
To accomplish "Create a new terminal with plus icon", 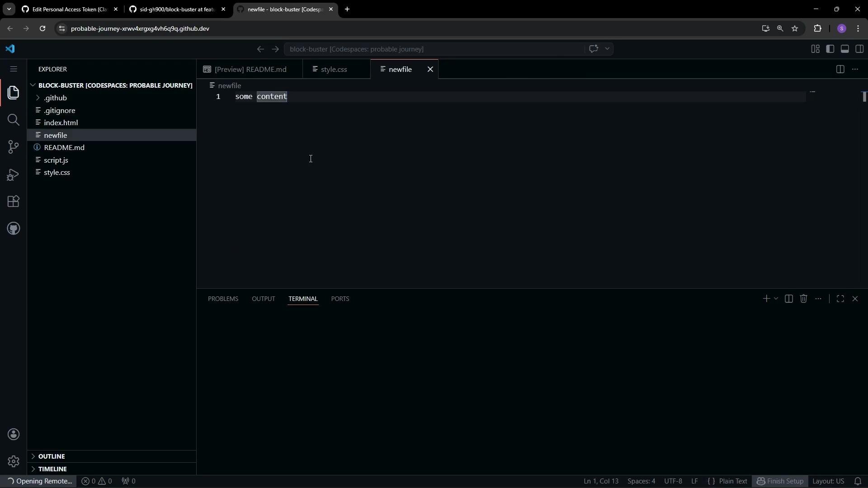I will tap(766, 299).
